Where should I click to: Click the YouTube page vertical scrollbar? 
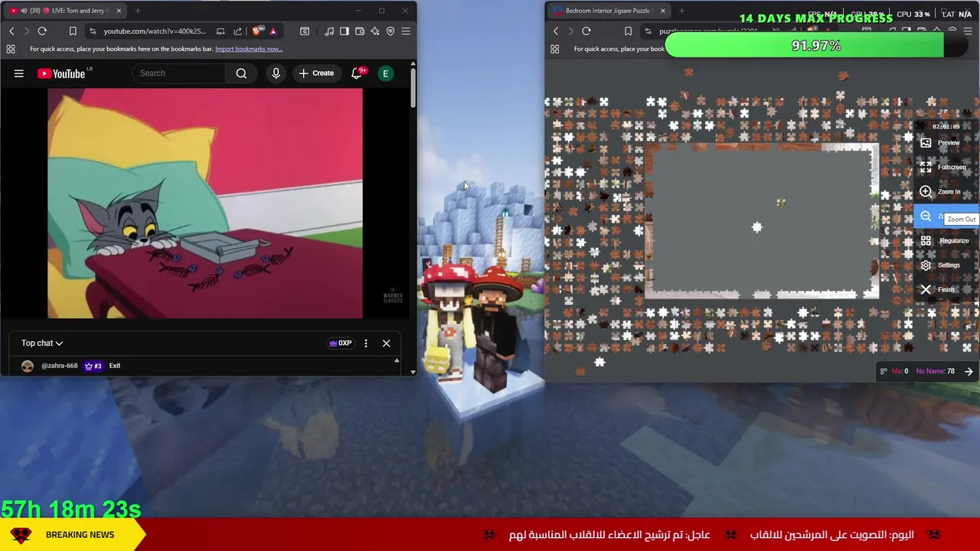(413, 88)
